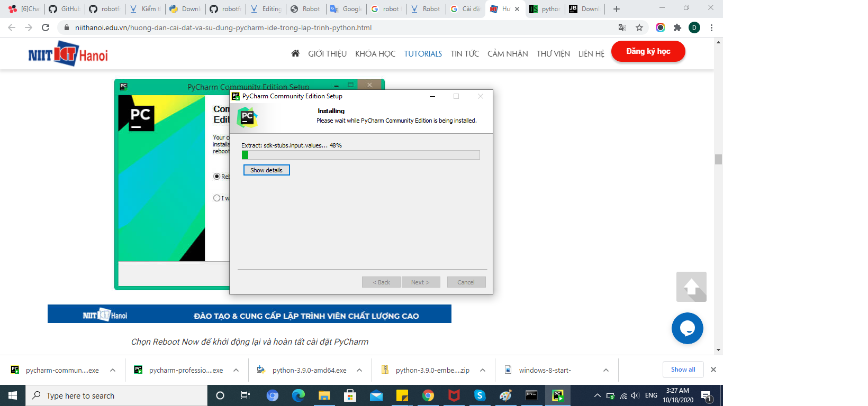
Task: Close the downloads bar
Action: click(713, 370)
